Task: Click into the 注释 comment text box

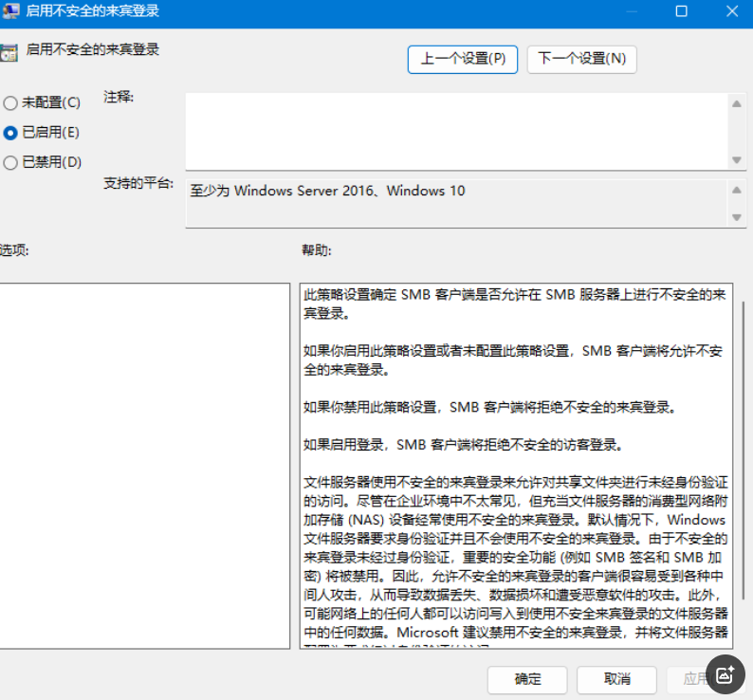Action: pyautogui.click(x=456, y=131)
